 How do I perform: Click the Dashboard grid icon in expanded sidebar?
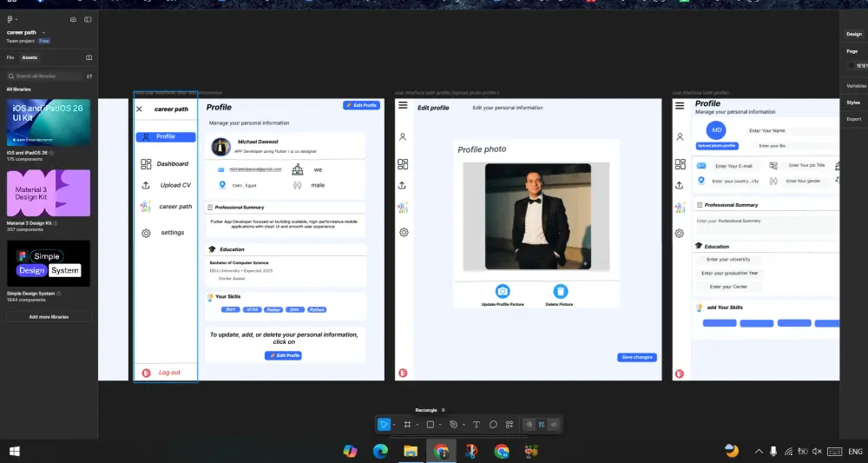146,164
